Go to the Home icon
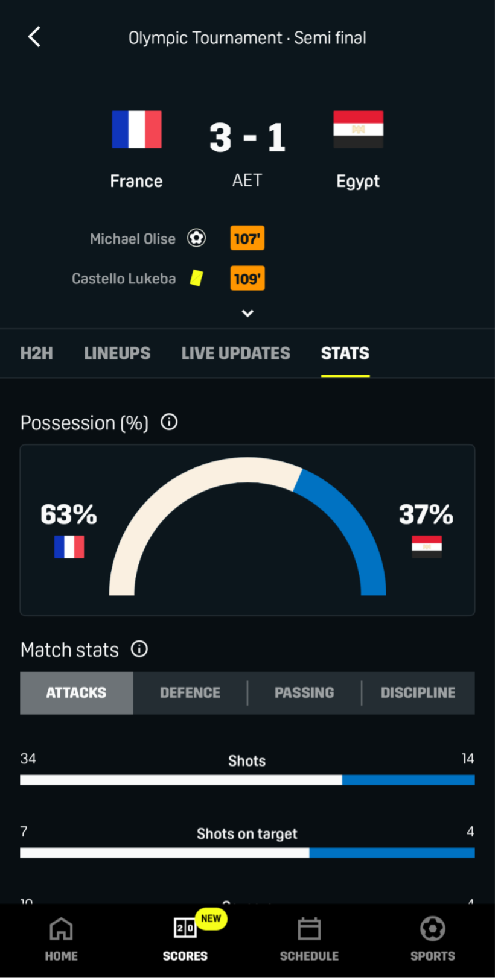This screenshot has width=498, height=980. coord(61,929)
